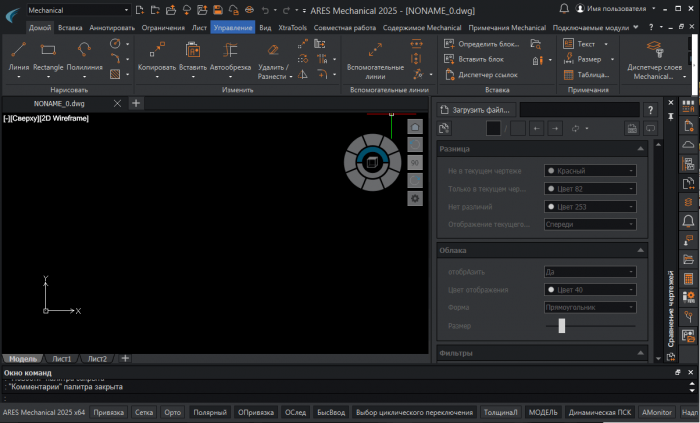
Task: Open the Вставка ribbon tab
Action: click(x=70, y=28)
